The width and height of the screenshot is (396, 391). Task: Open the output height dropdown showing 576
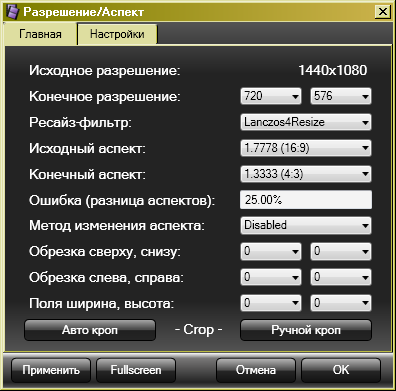[341, 96]
